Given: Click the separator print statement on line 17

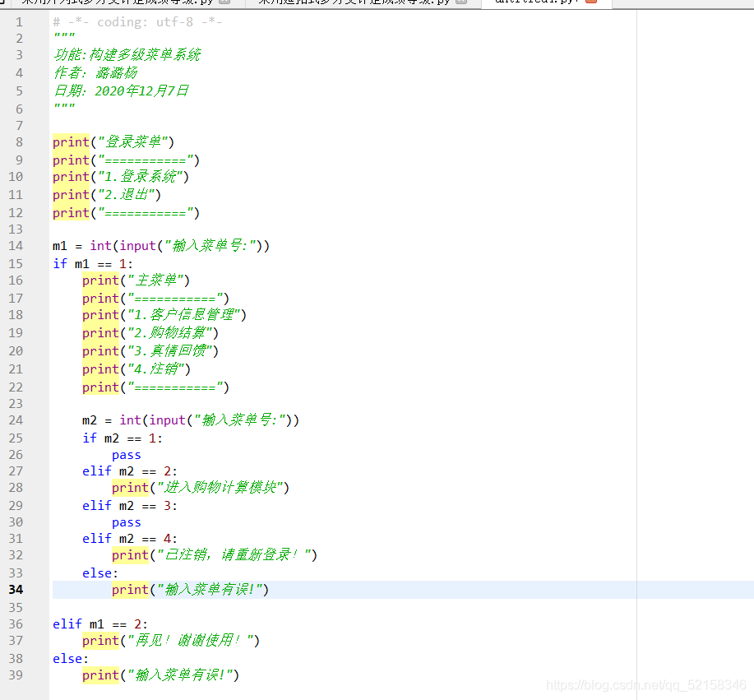Looking at the screenshot, I should 155,299.
